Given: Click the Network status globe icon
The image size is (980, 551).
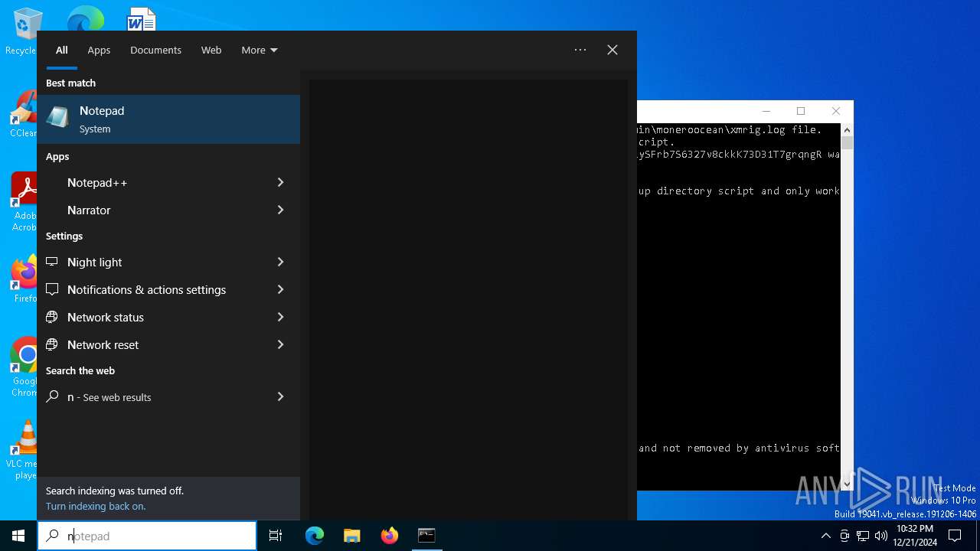Looking at the screenshot, I should click(52, 317).
